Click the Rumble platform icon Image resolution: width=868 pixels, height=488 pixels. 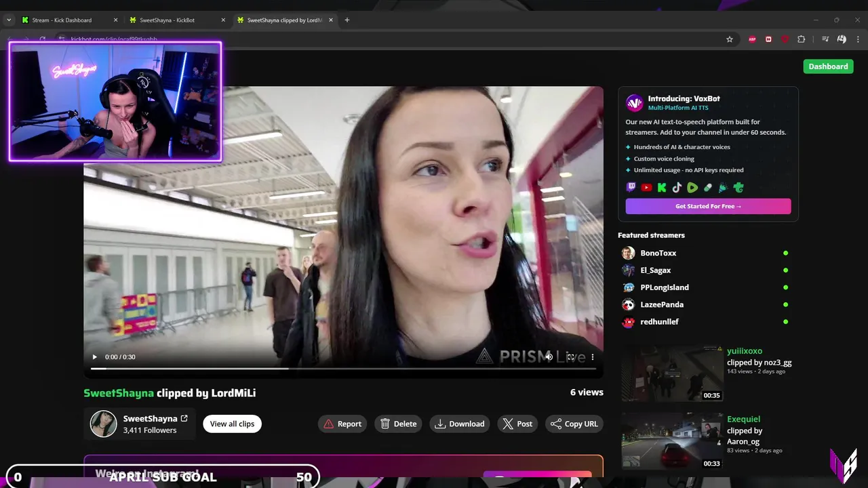click(692, 188)
